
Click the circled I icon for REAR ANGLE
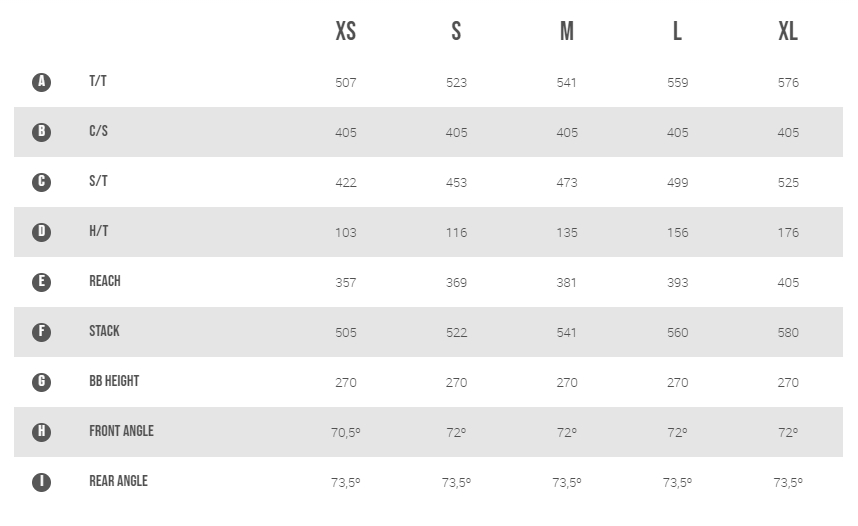pyautogui.click(x=42, y=482)
